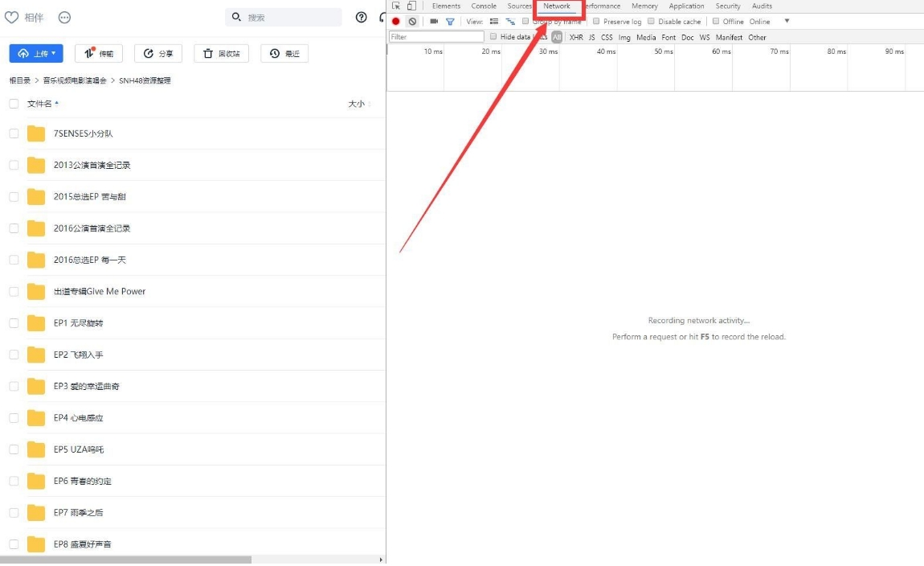Image resolution: width=924 pixels, height=566 pixels.
Task: Click the more options ellipsis icon
Action: pyautogui.click(x=65, y=18)
